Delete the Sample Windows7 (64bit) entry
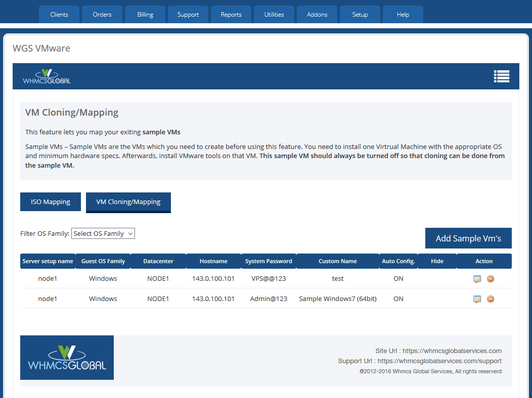 [x=490, y=298]
